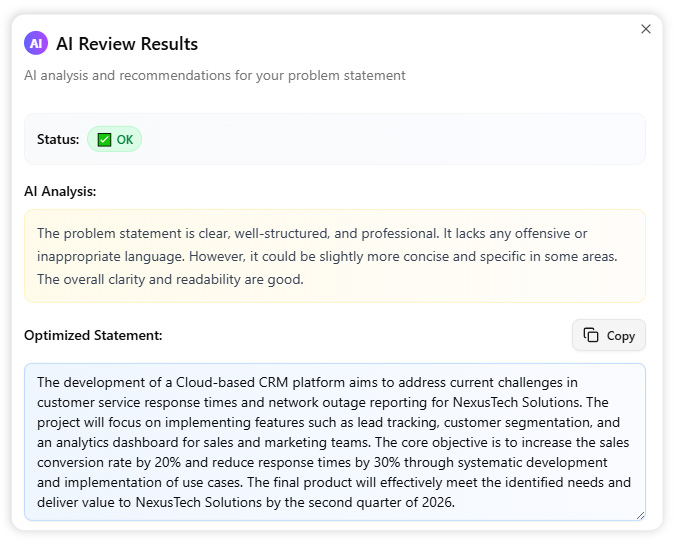
Task: Click the "AI Review Results" heading
Action: coord(127,44)
